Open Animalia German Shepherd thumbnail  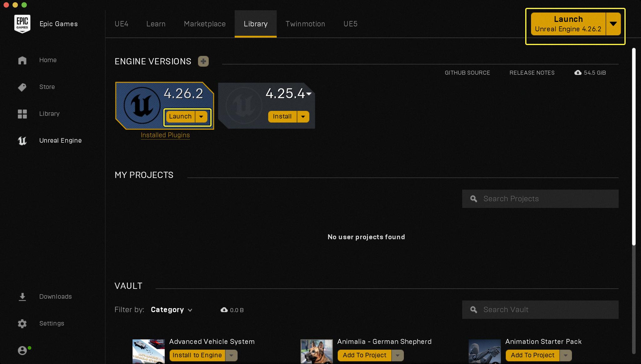tap(316, 351)
